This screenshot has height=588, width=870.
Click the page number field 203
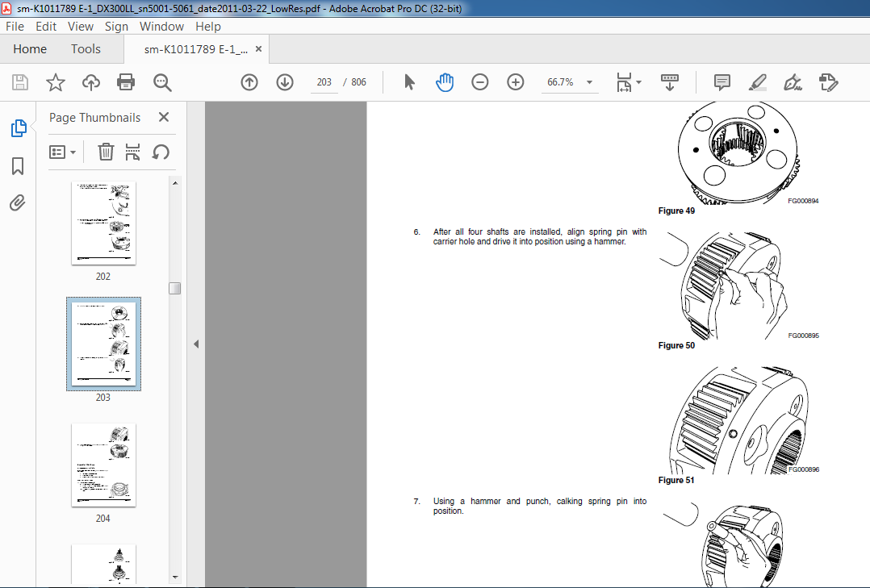point(324,82)
